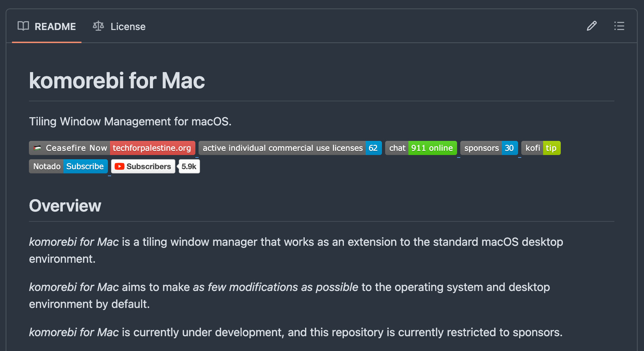Image resolution: width=644 pixels, height=351 pixels.
Task: Click the License scales icon
Action: click(98, 26)
